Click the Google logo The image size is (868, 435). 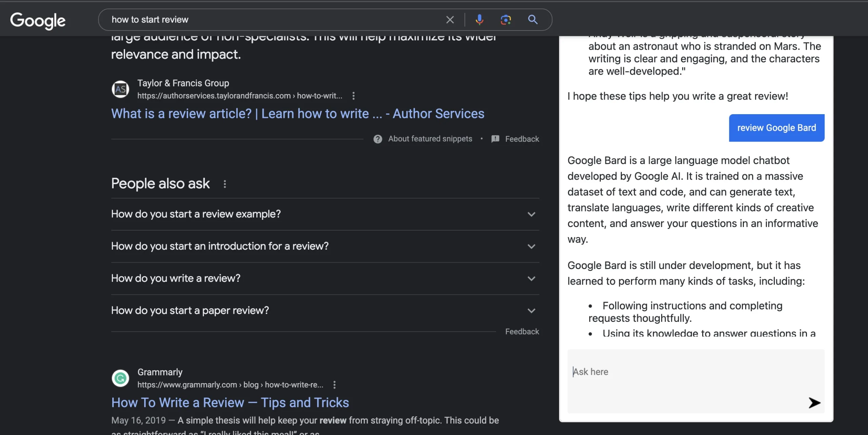pos(38,20)
